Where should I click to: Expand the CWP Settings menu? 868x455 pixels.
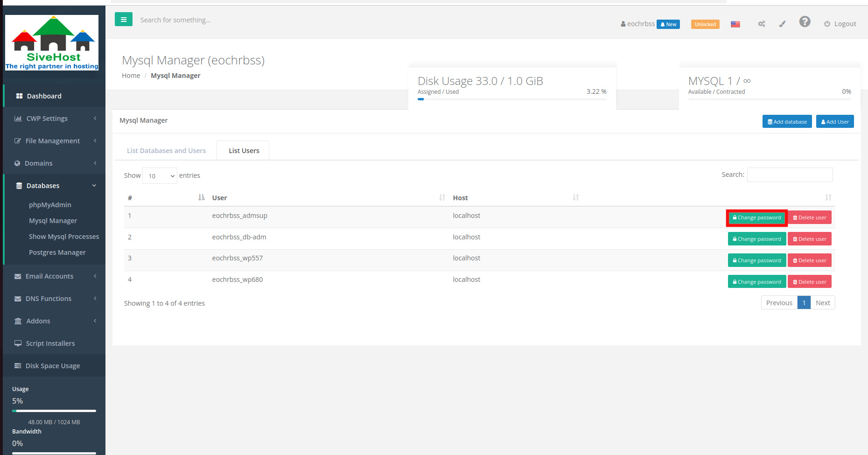[x=54, y=118]
